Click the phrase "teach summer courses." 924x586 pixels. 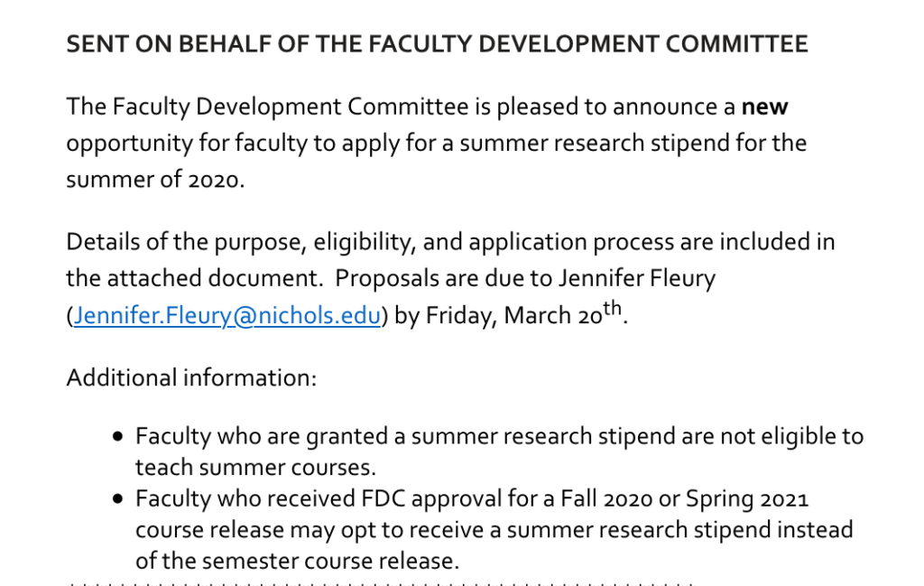[x=255, y=468]
